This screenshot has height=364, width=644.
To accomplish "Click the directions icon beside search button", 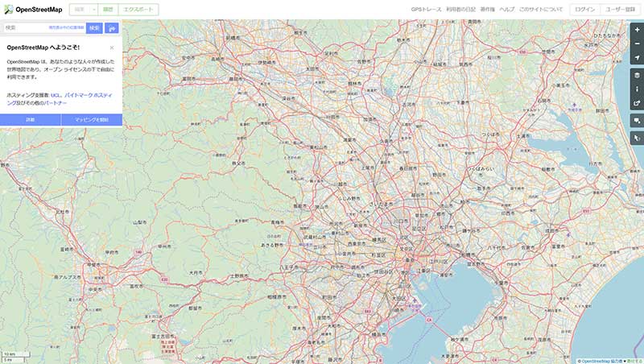I will click(113, 28).
